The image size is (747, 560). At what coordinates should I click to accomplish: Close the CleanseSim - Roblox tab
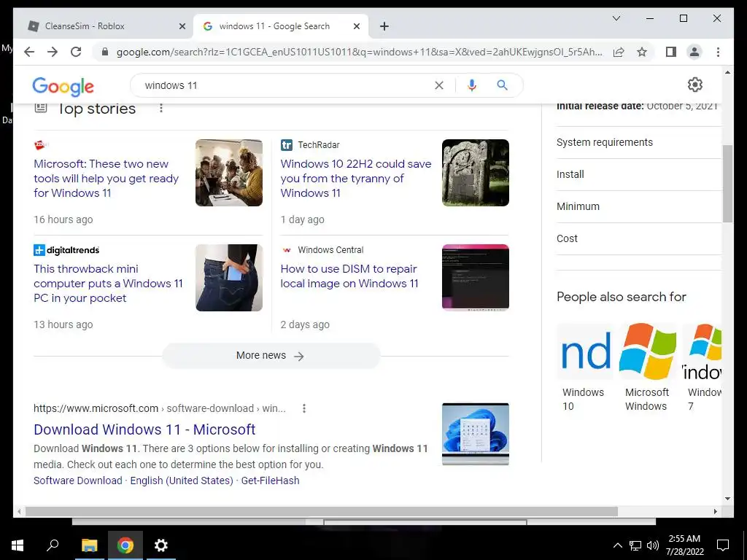point(182,26)
